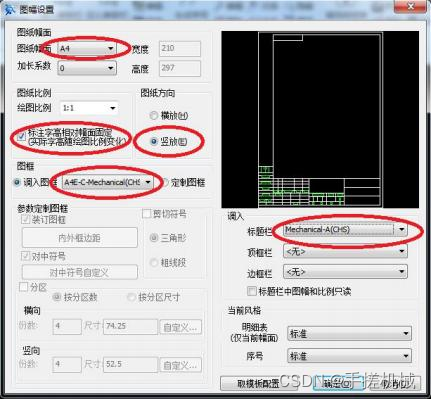This screenshot has height=399, width=431.
Task: Click the 高度 field showing 297
Action: 180,68
